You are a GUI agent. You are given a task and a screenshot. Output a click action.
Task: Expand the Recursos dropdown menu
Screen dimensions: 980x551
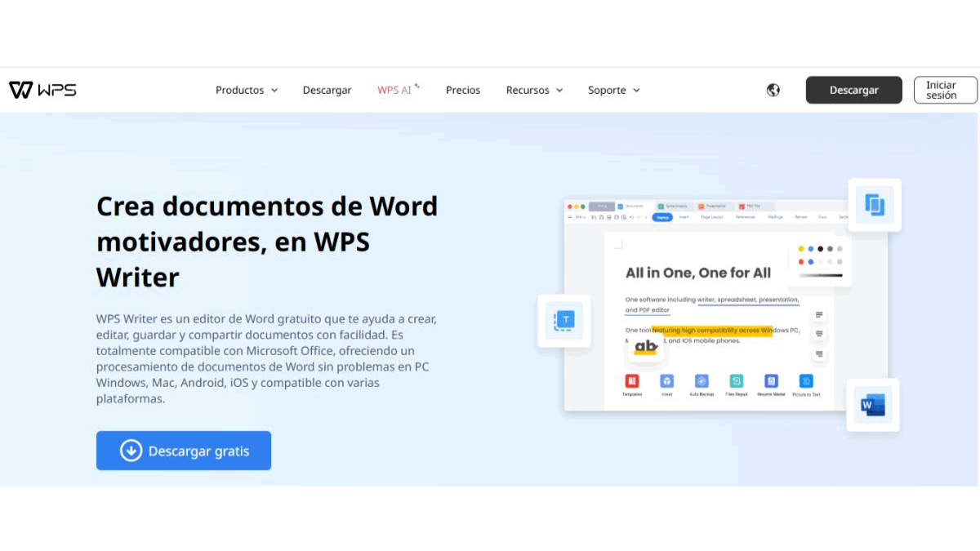click(534, 90)
